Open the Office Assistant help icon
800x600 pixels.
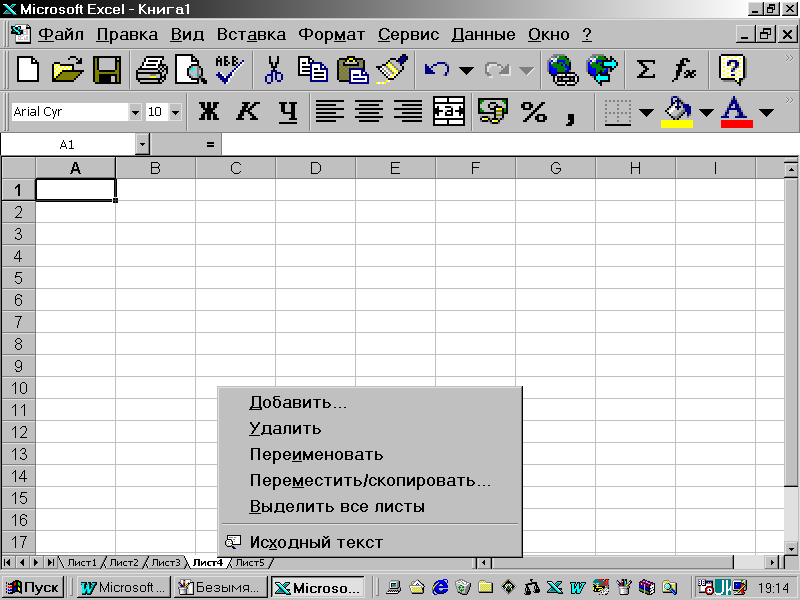pyautogui.click(x=732, y=69)
